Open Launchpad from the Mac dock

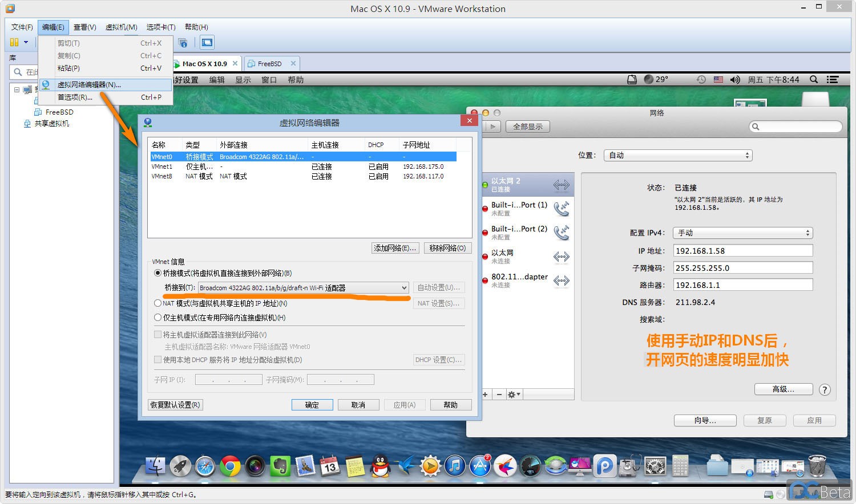pos(180,466)
